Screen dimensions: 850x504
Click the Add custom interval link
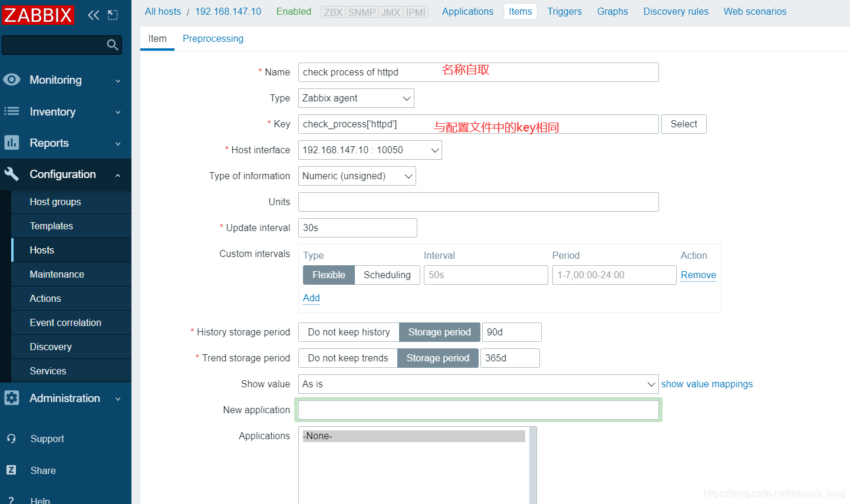311,298
